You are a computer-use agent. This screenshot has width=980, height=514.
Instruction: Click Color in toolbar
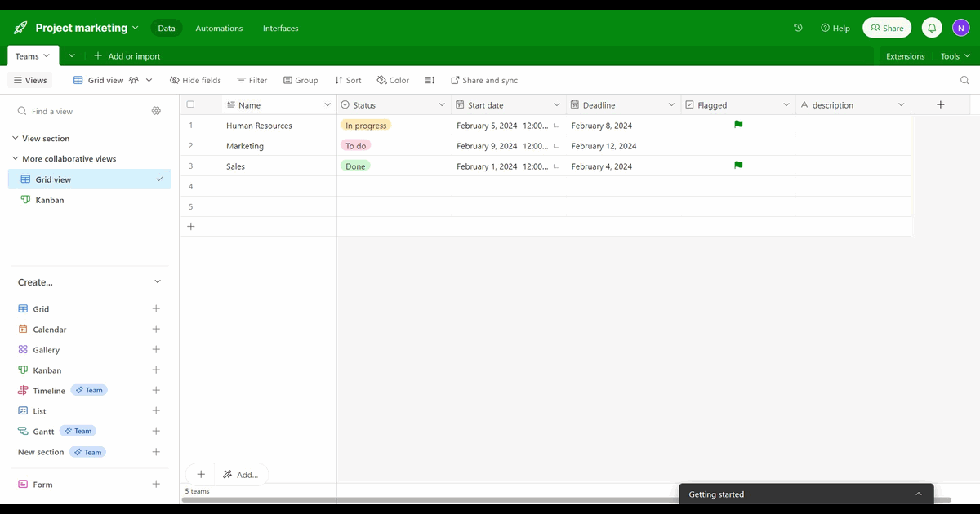click(393, 80)
